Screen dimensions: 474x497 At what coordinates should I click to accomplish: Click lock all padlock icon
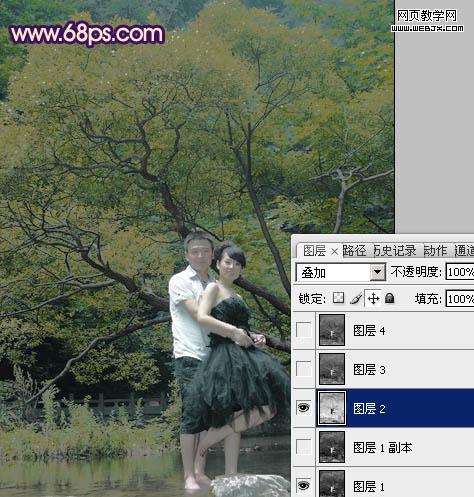[389, 298]
